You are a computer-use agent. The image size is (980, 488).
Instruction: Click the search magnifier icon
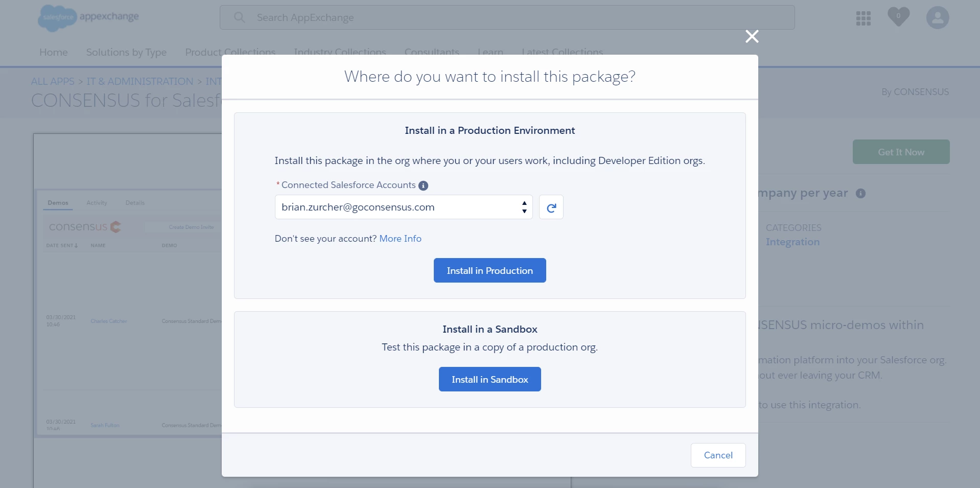tap(239, 17)
